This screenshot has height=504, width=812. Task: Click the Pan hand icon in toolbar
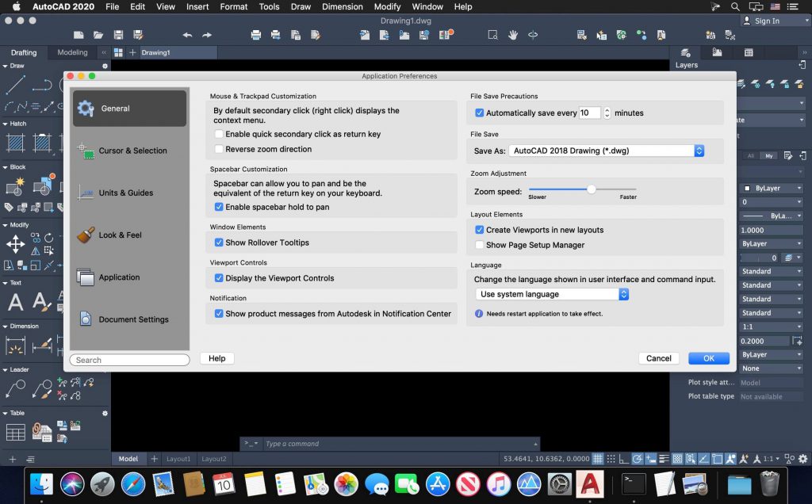(x=513, y=35)
